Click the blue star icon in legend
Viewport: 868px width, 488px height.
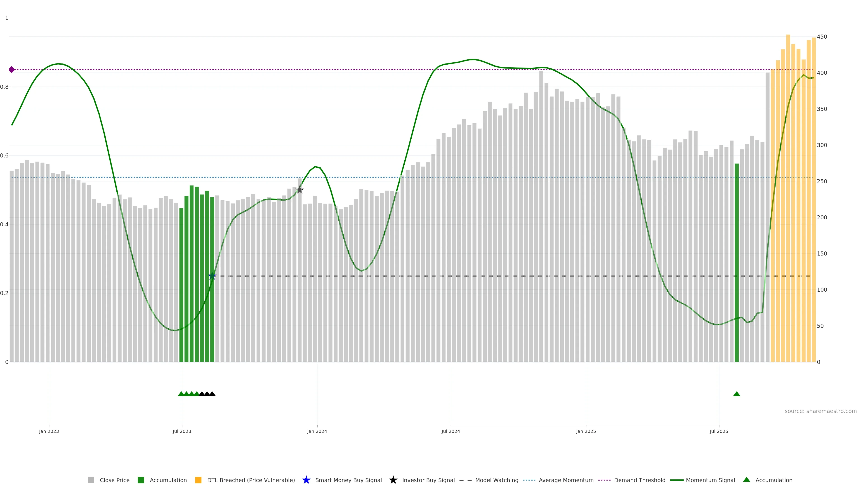[x=306, y=480]
